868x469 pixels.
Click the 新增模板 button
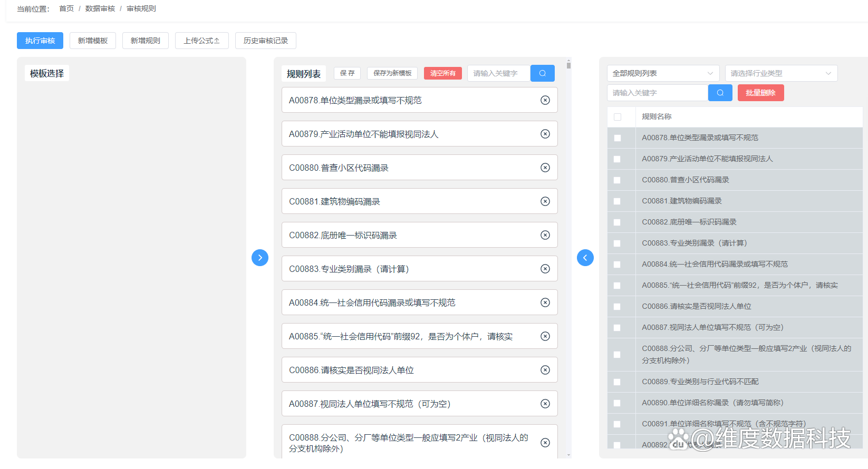click(93, 41)
